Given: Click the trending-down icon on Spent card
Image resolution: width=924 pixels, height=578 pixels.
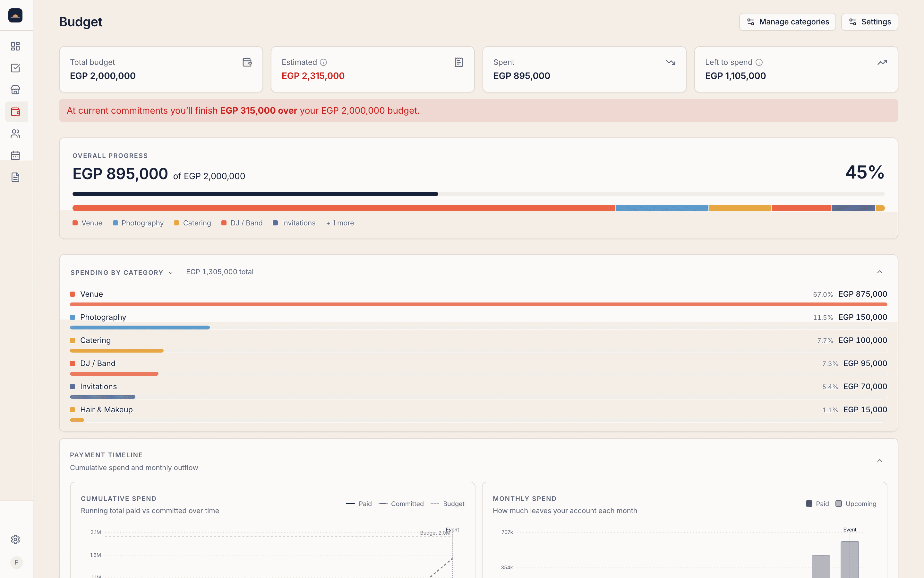Looking at the screenshot, I should [x=671, y=62].
